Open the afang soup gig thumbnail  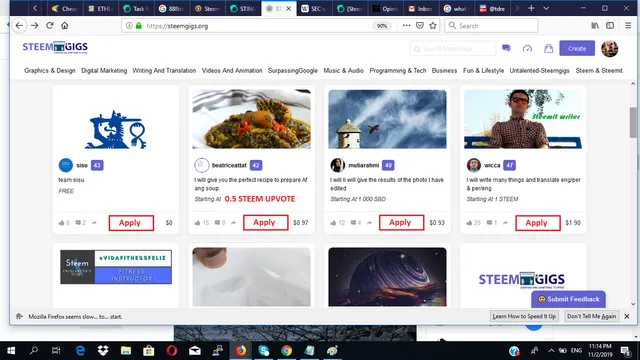(x=251, y=119)
